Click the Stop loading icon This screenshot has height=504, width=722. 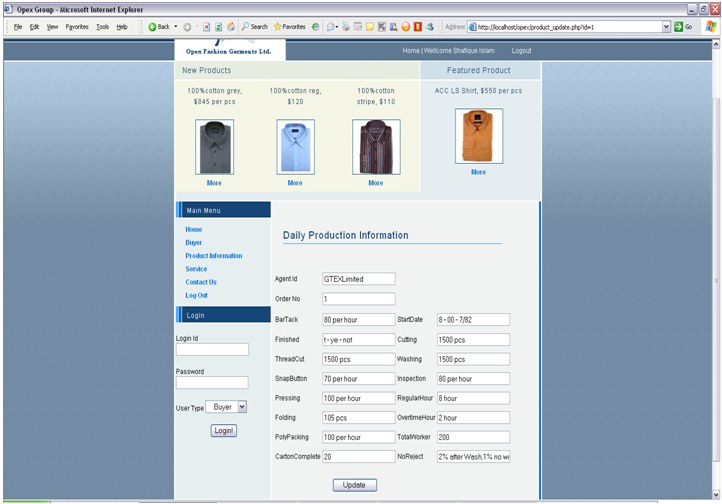click(x=207, y=27)
